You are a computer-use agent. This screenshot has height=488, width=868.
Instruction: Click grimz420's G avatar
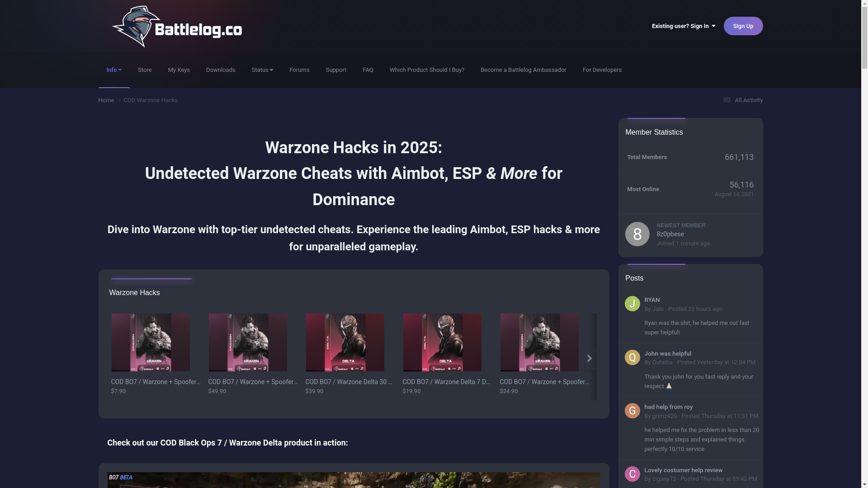pyautogui.click(x=632, y=411)
